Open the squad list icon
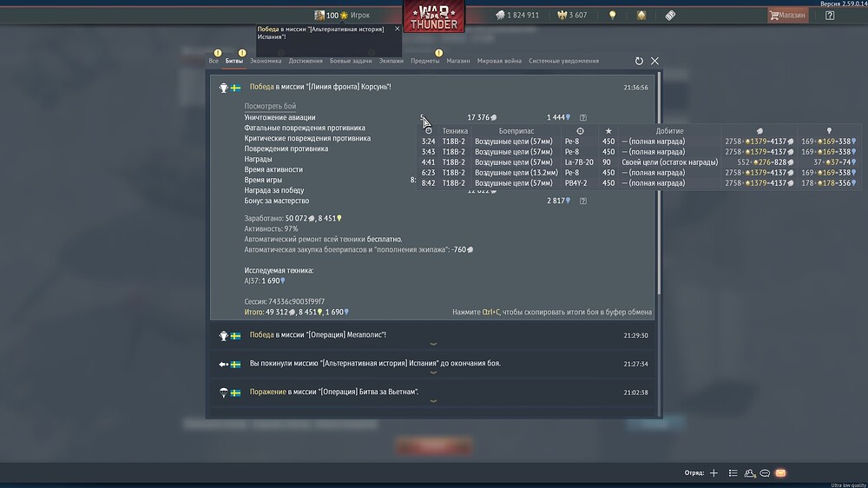Screen dimensions: 868x488 tap(733, 473)
